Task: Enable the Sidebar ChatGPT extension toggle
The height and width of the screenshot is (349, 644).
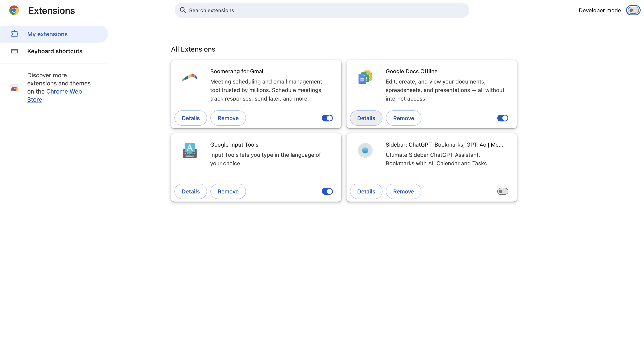Action: [x=503, y=191]
